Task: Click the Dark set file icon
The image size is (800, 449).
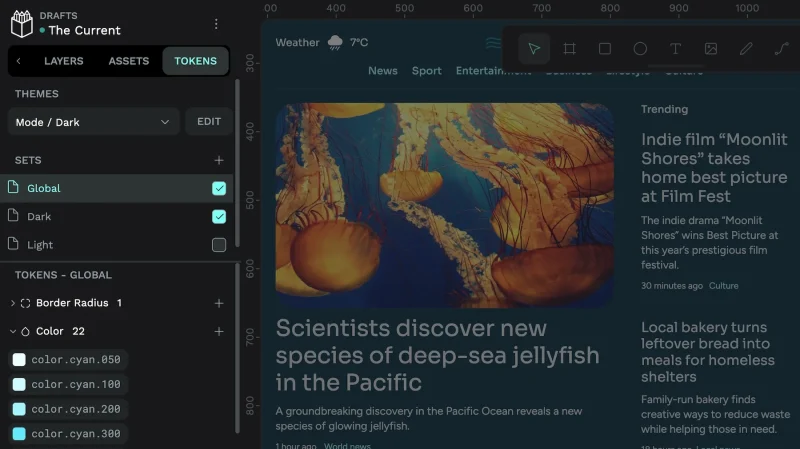Action: point(13,215)
